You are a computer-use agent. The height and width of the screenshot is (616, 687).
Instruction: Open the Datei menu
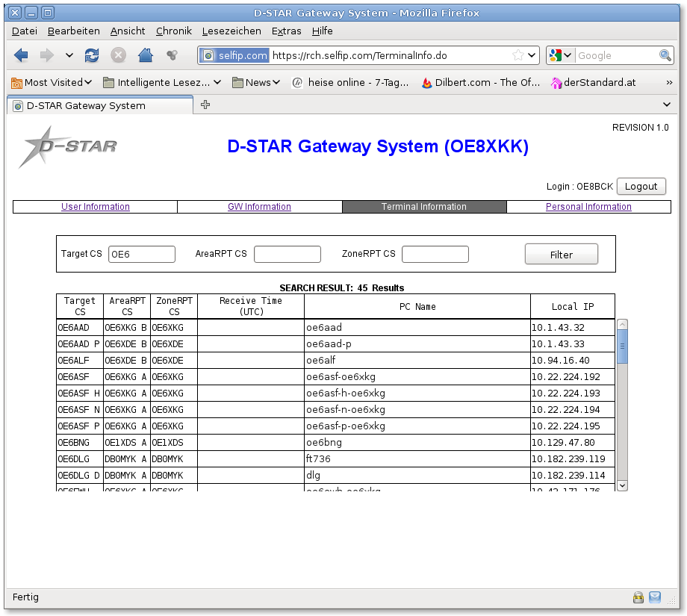(x=25, y=31)
